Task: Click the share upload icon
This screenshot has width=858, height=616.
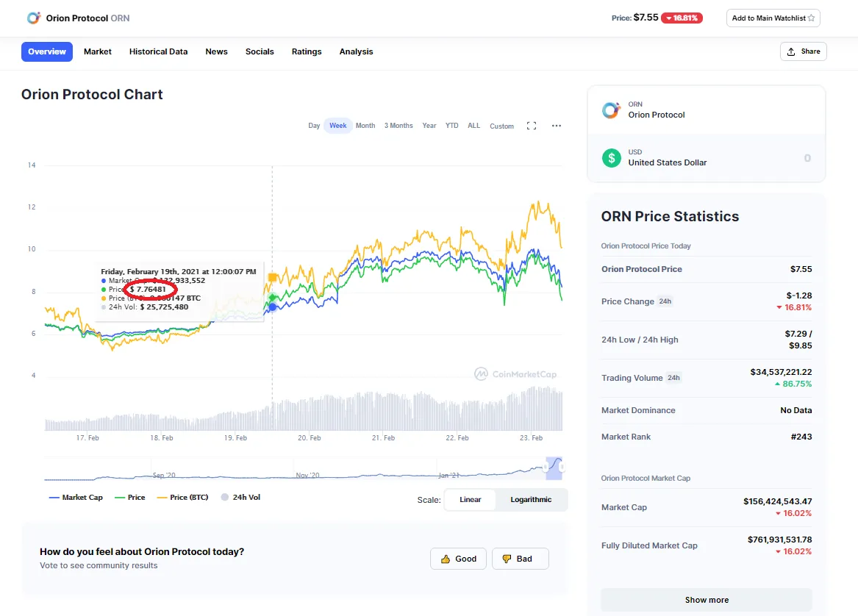Action: [x=791, y=51]
